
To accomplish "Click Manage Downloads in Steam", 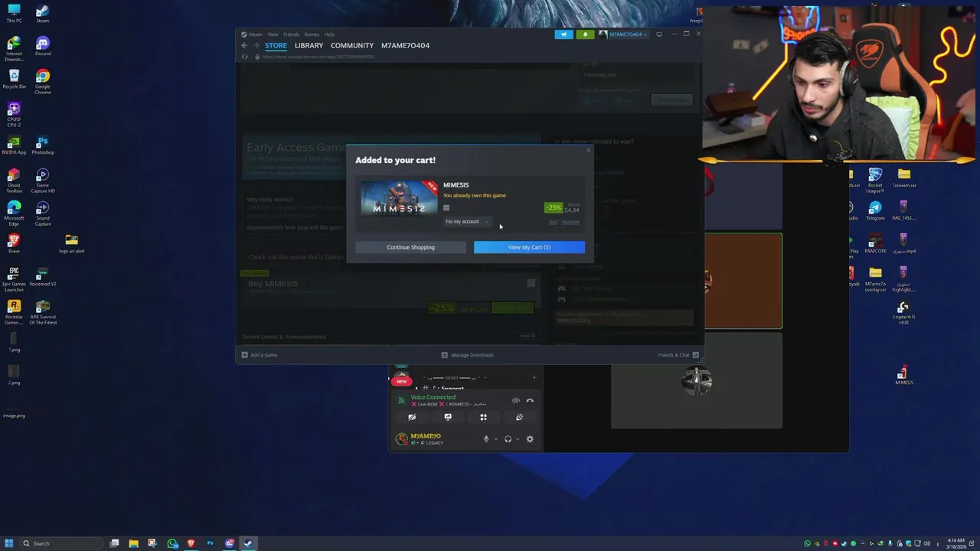I will pyautogui.click(x=467, y=355).
